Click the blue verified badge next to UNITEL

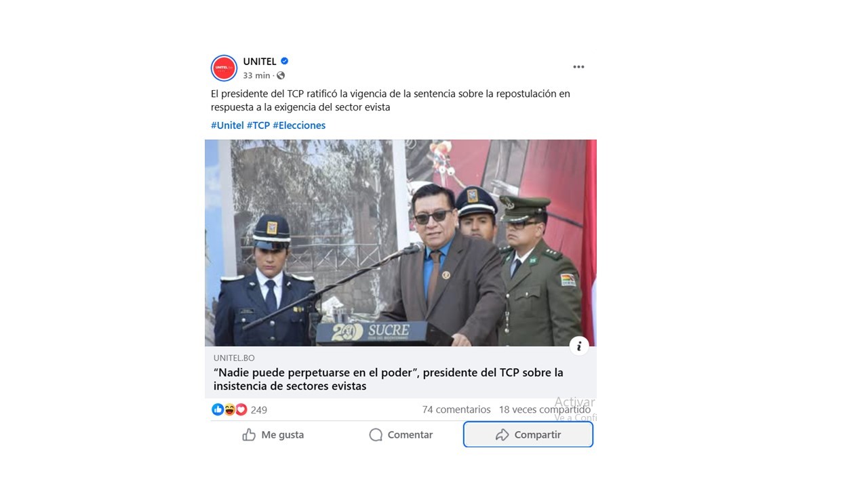285,61
